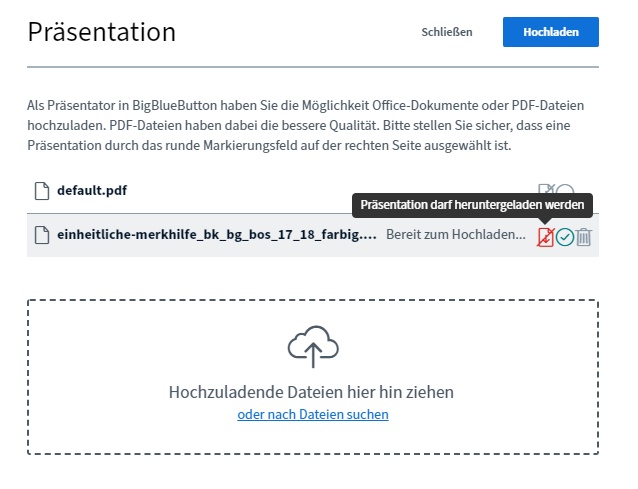Click the BigBlueButton description paragraph
Image resolution: width=638 pixels, height=489 pixels.
pos(305,125)
